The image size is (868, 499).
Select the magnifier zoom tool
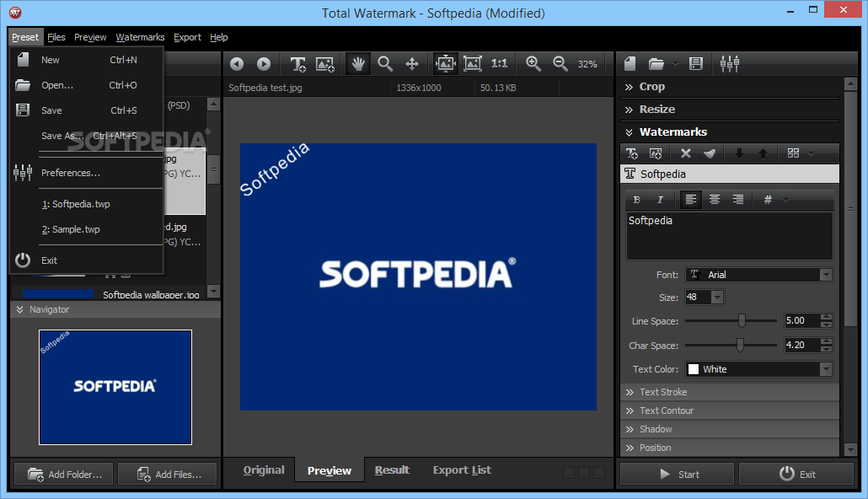385,64
